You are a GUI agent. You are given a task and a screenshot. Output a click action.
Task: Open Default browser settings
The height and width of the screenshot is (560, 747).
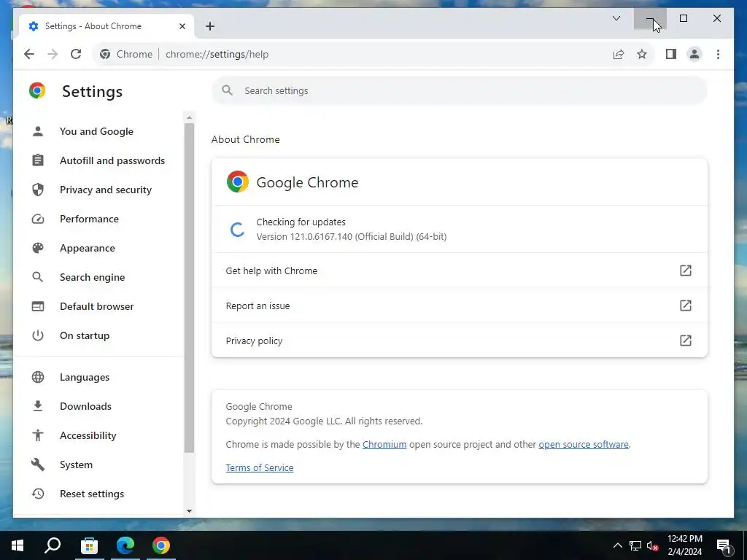pos(98,306)
